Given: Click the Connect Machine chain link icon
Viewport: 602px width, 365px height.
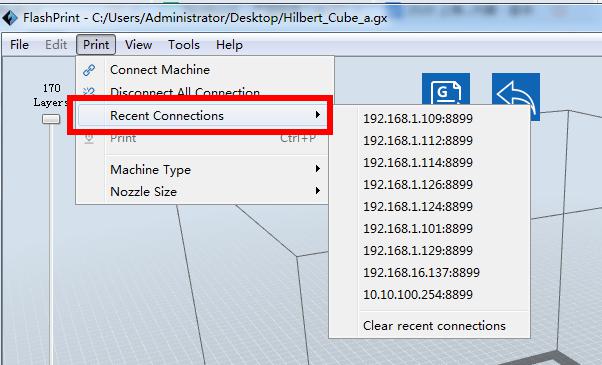Looking at the screenshot, I should tap(89, 70).
